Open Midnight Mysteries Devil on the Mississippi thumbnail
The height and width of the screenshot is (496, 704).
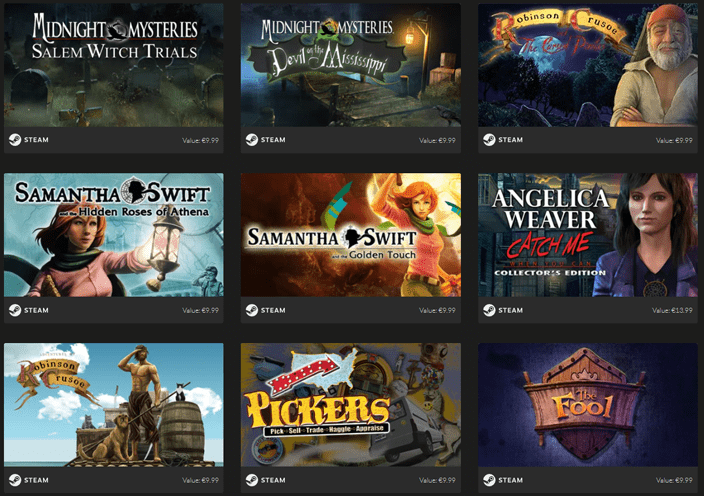[x=351, y=65]
